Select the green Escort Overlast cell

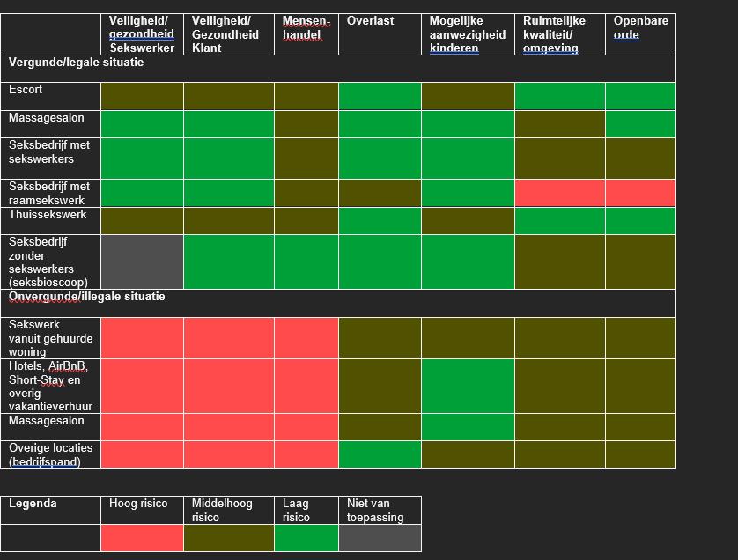[x=380, y=96]
